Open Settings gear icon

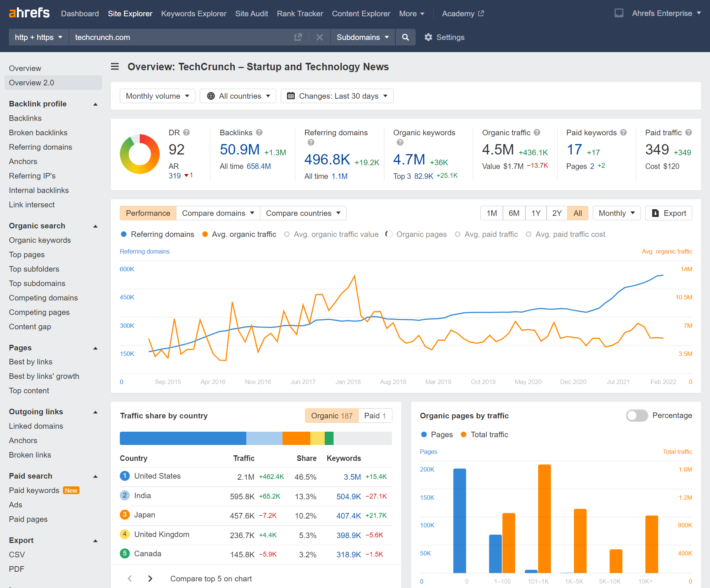point(428,37)
